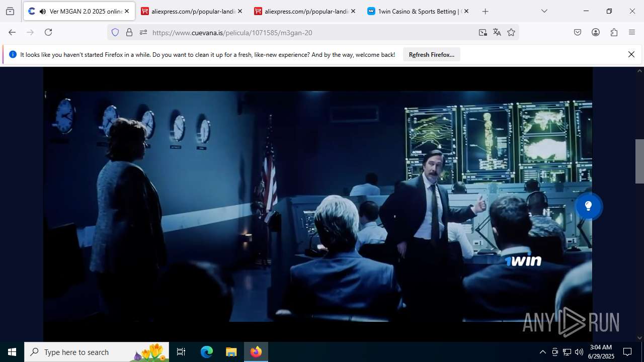Open Windows Start menu
The image size is (644, 362).
[x=12, y=352]
